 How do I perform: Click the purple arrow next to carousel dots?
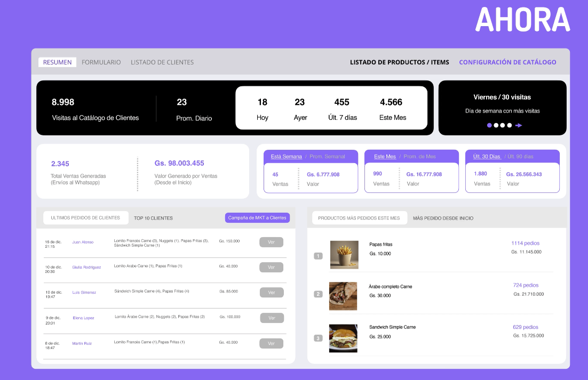coord(519,125)
